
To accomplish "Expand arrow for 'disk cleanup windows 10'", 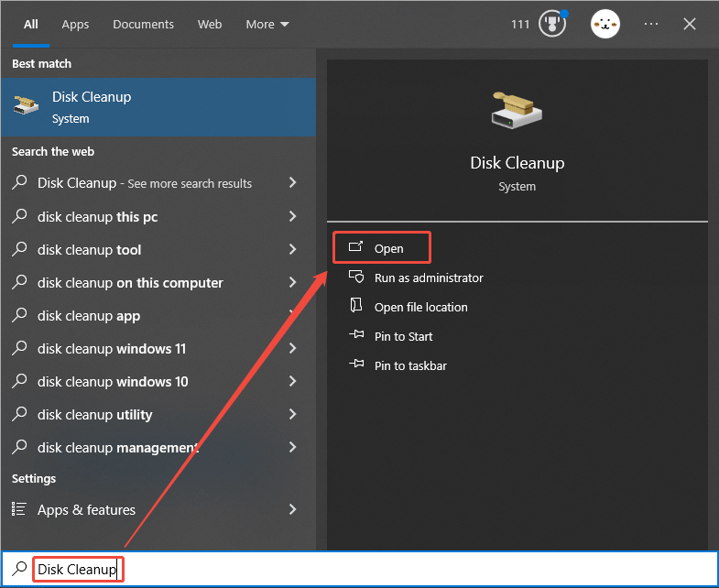I will (x=292, y=381).
